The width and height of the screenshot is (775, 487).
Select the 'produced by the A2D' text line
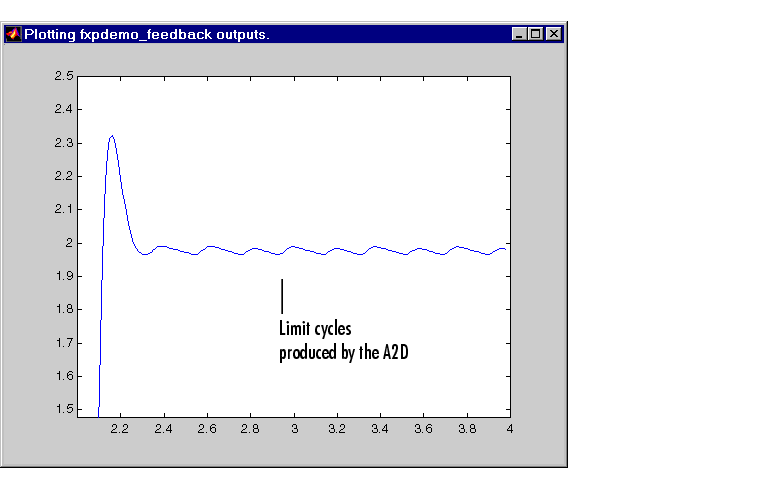(x=344, y=352)
